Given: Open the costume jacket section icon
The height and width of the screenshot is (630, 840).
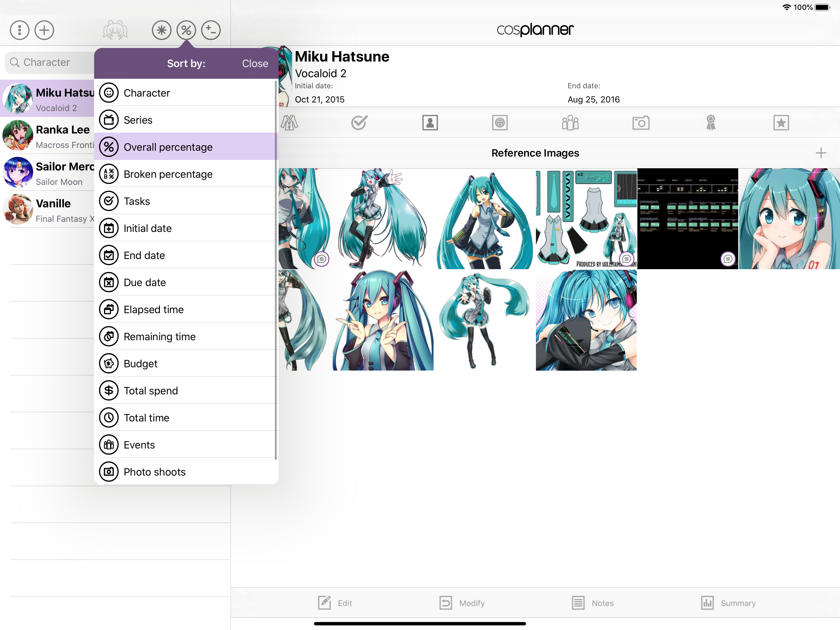Looking at the screenshot, I should tap(289, 122).
